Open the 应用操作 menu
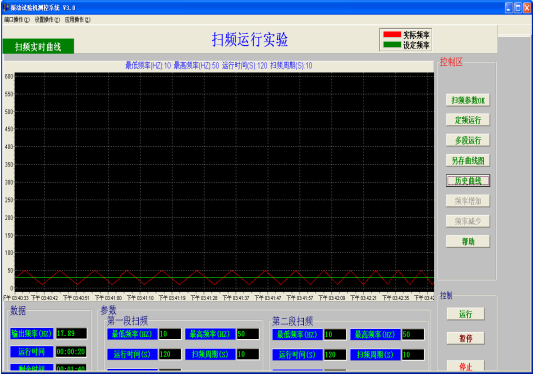This screenshot has width=533, height=375. tap(78, 20)
